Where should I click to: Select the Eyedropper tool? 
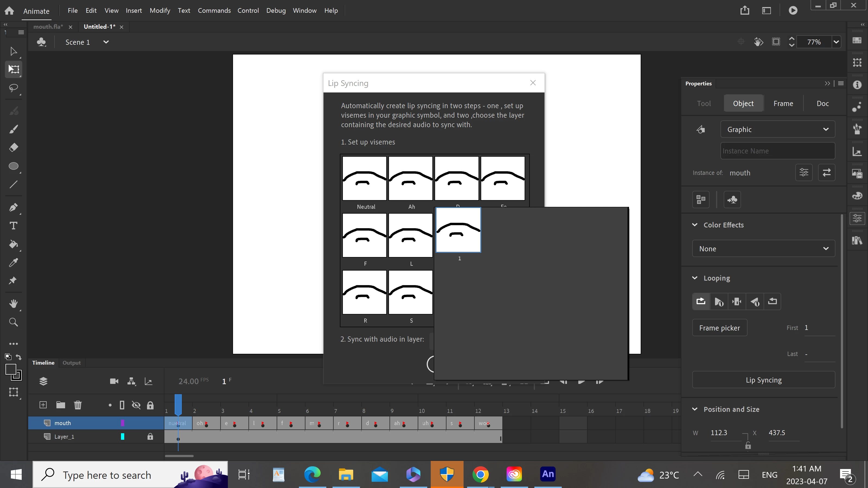[x=14, y=263]
